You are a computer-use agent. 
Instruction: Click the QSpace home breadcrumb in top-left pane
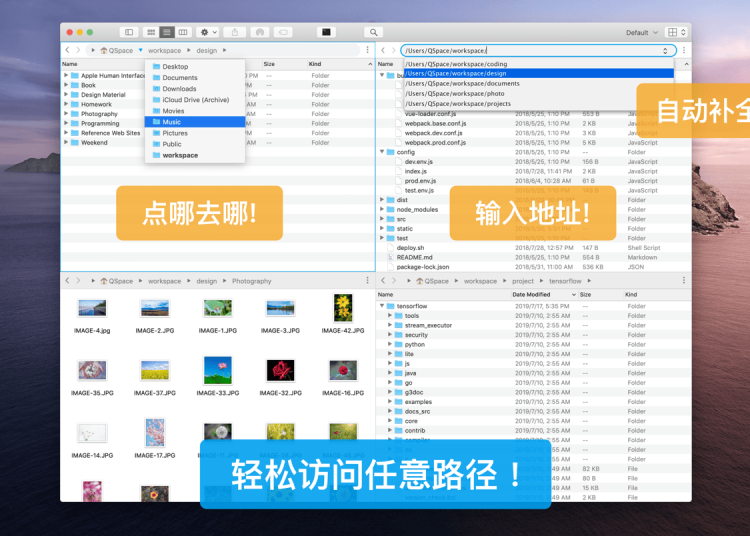point(120,50)
